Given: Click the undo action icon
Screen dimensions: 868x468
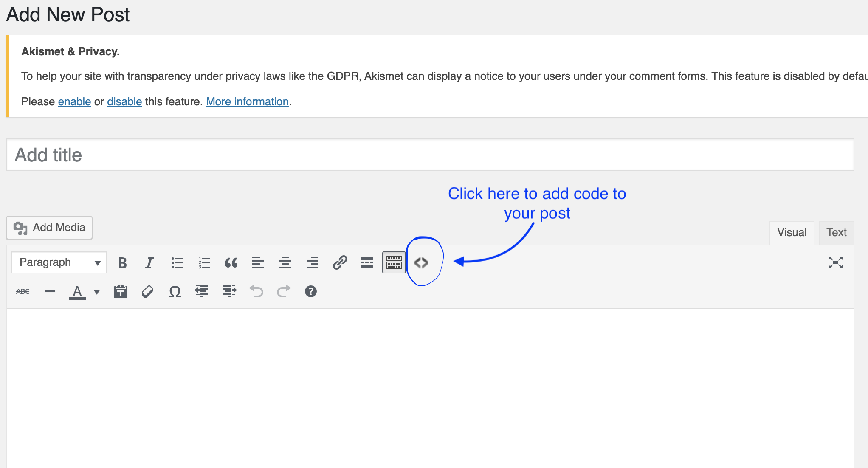Looking at the screenshot, I should tap(257, 291).
